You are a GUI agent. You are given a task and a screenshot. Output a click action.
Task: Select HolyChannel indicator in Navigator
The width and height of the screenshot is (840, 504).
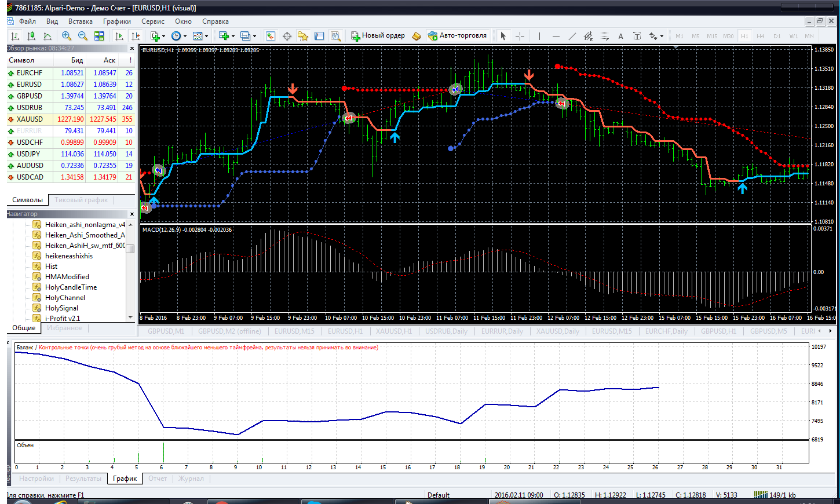tap(65, 298)
